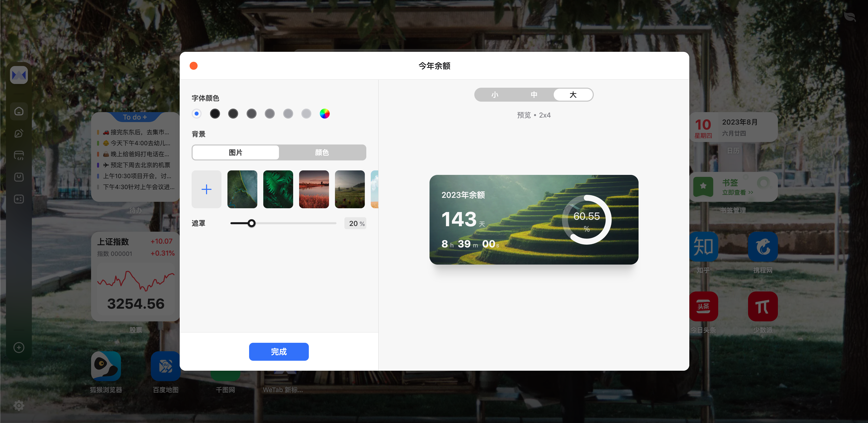This screenshot has width=868, height=423.
Task: Click the To do + header
Action: (x=135, y=117)
